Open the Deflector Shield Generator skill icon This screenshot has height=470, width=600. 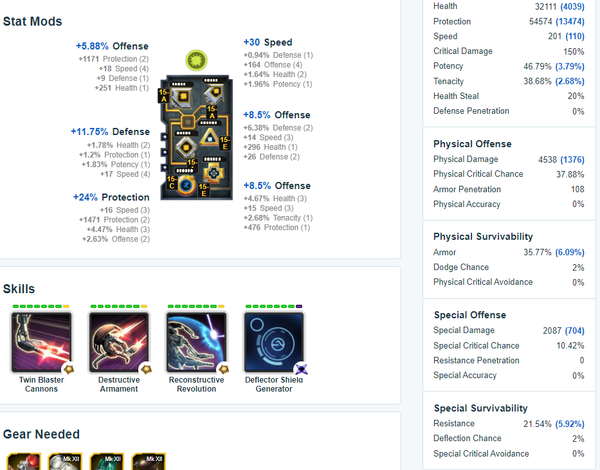pyautogui.click(x=274, y=342)
